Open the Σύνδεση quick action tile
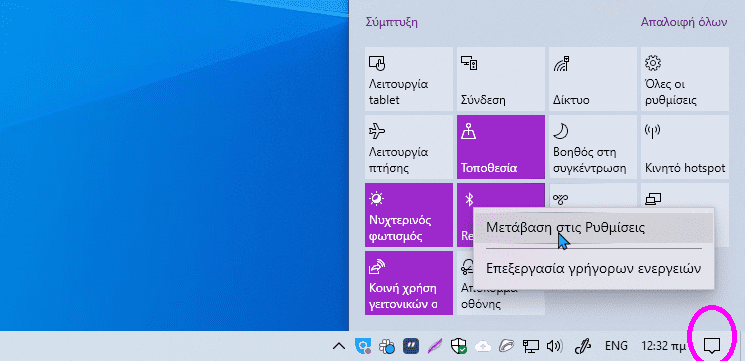Image resolution: width=745 pixels, height=361 pixels. [x=501, y=79]
